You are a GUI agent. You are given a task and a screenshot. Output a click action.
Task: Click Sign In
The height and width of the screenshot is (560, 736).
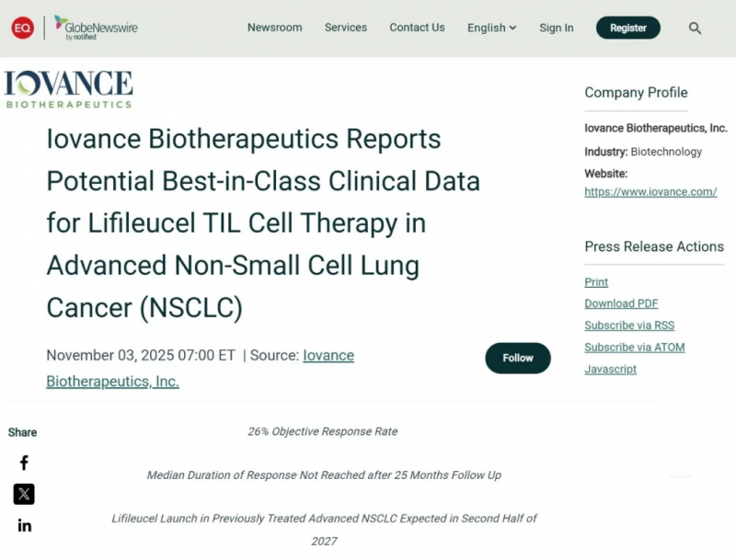pyautogui.click(x=556, y=28)
